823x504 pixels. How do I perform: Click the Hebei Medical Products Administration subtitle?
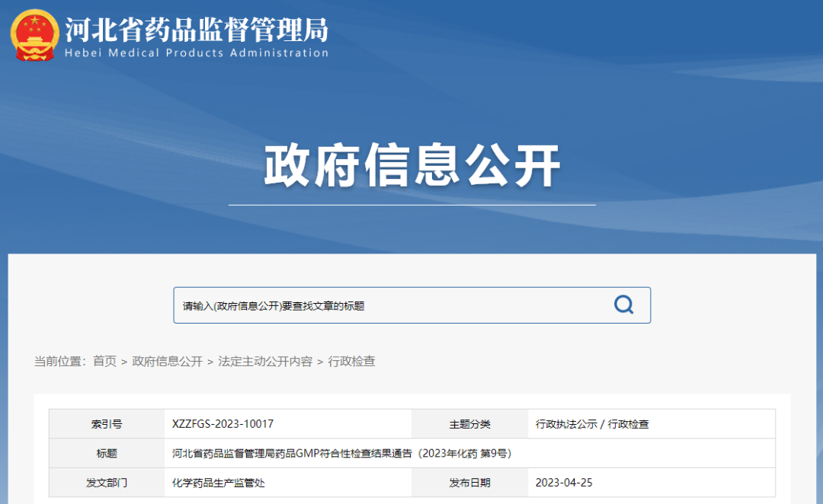pos(197,53)
